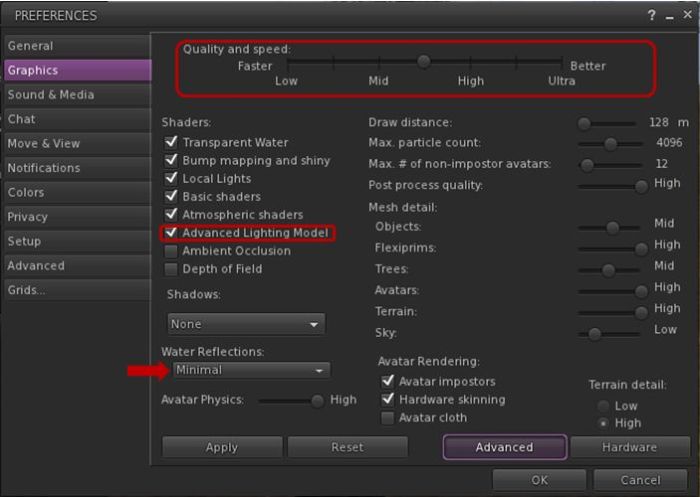Click the Avatar Physics slider

coord(291,401)
